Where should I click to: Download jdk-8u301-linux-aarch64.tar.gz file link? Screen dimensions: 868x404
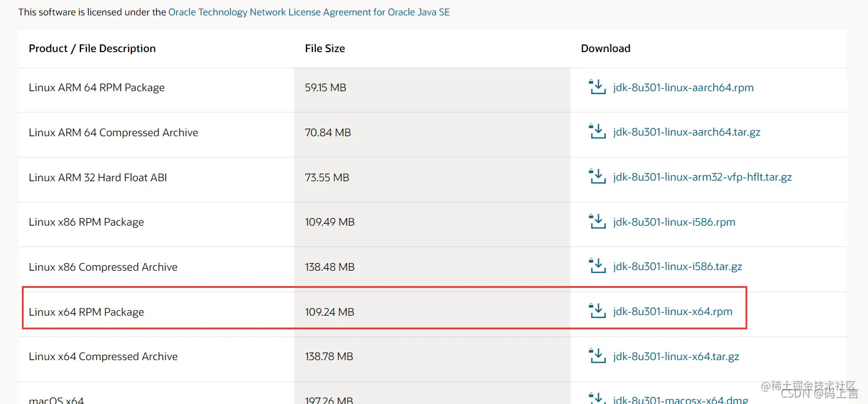pyautogui.click(x=687, y=133)
